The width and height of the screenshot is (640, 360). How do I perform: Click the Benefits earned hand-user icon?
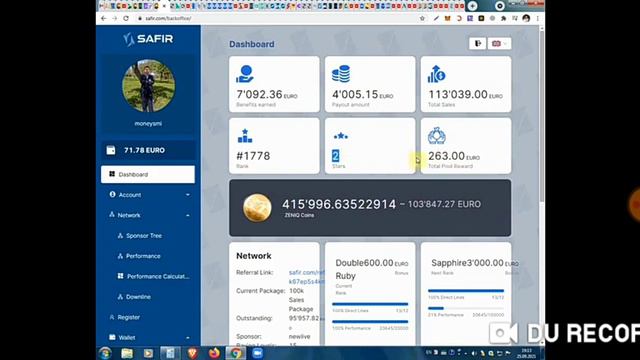coord(245,74)
